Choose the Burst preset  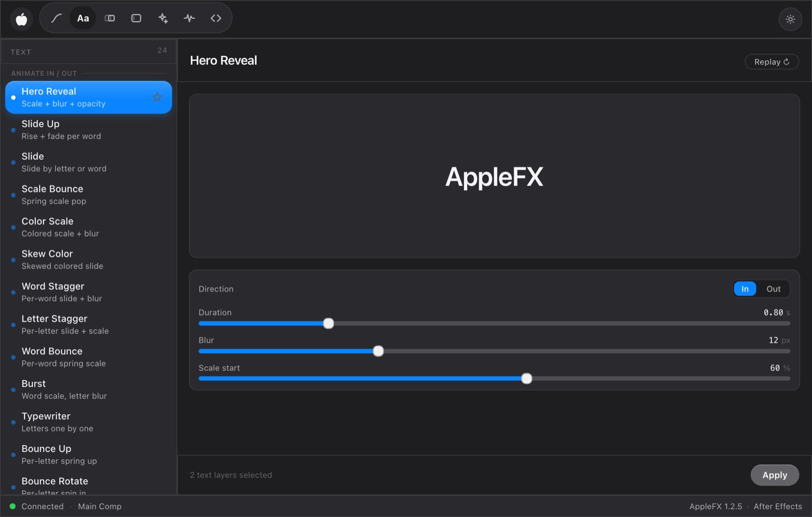click(x=88, y=390)
